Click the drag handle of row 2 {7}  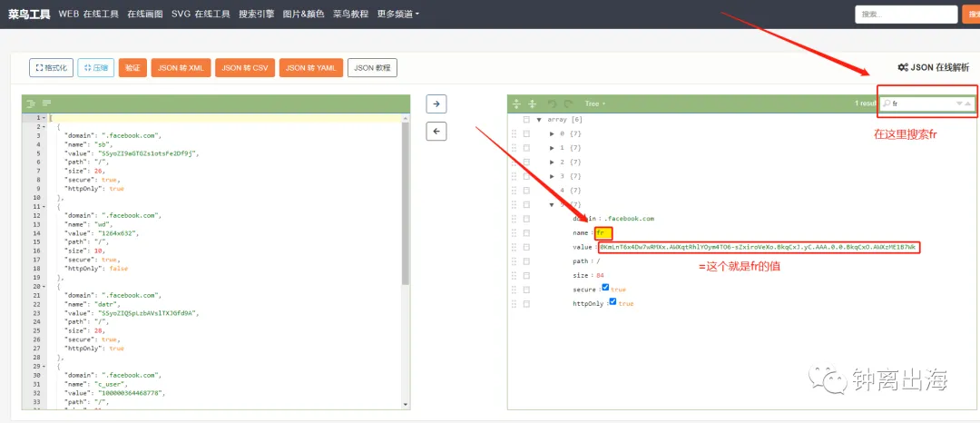click(x=514, y=162)
